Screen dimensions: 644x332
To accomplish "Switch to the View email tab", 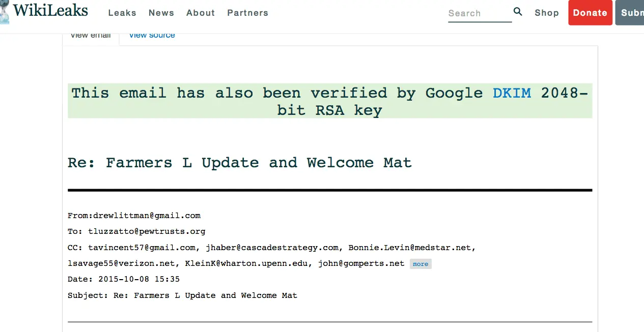I will coord(91,36).
